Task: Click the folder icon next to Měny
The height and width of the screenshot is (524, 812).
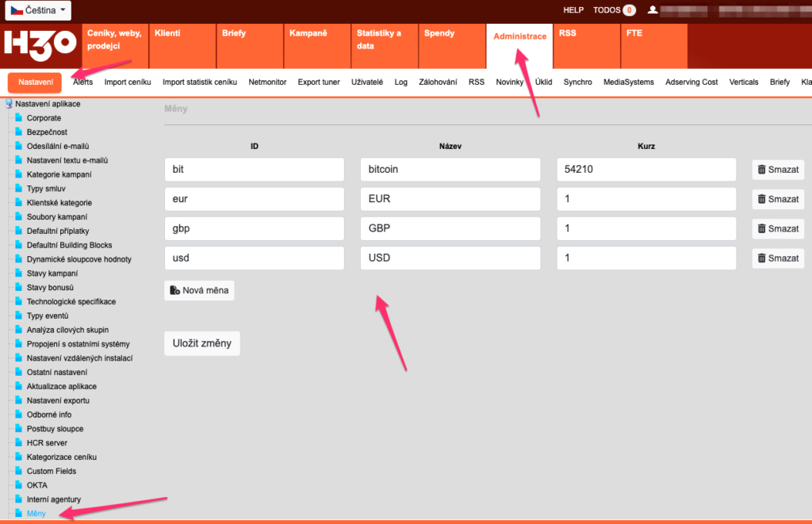Action: (19, 514)
